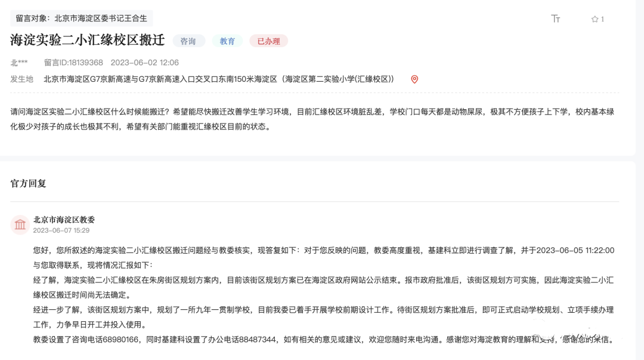Viewport: 644px width, 360px height.
Task: Click the 已办理 status tag
Action: tap(268, 41)
